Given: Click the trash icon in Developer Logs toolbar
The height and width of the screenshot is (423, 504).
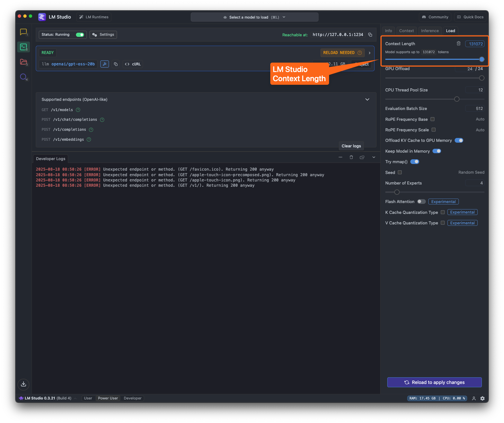Looking at the screenshot, I should 351,157.
